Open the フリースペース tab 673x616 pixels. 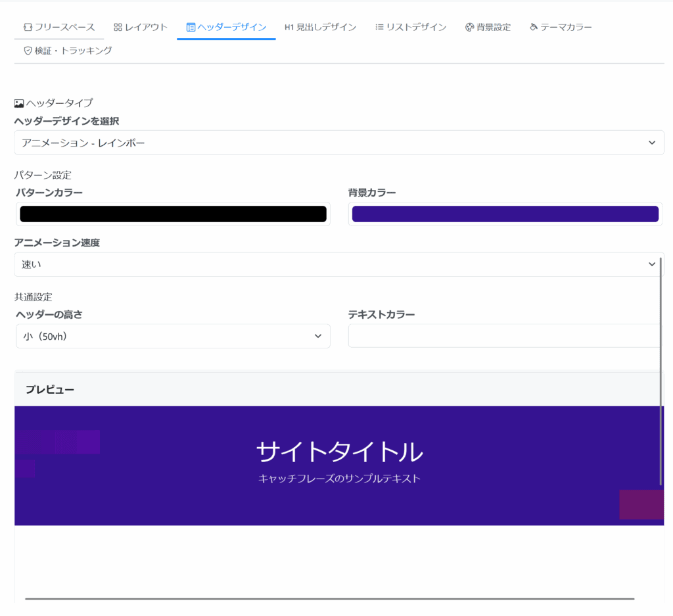[58, 27]
